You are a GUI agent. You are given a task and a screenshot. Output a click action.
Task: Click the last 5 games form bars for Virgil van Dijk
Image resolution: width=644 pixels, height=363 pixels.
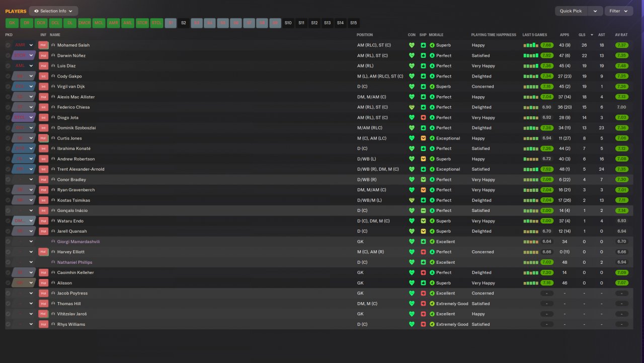click(531, 87)
